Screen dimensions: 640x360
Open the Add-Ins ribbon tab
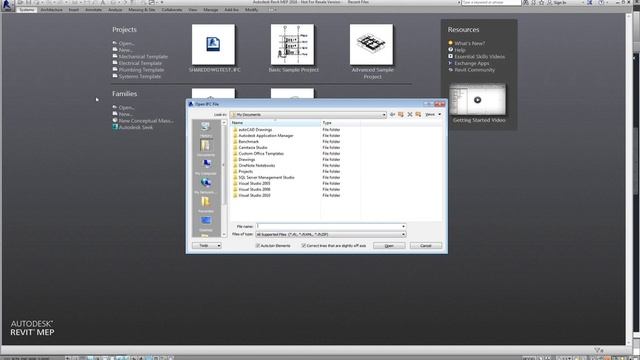point(231,10)
